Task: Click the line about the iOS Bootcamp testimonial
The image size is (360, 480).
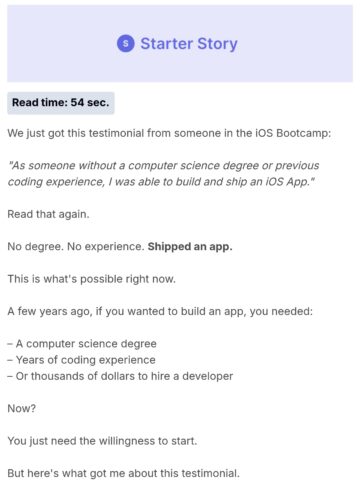Action: coord(169,133)
